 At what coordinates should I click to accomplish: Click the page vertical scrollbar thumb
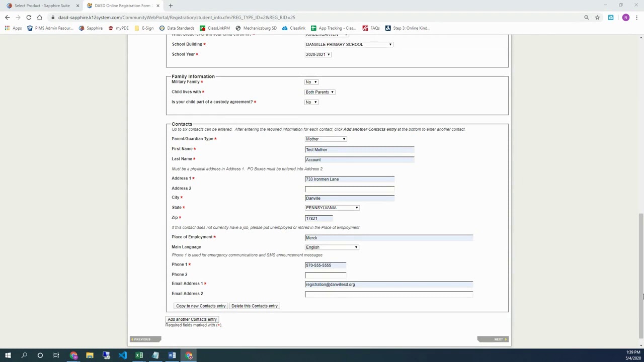(x=641, y=276)
